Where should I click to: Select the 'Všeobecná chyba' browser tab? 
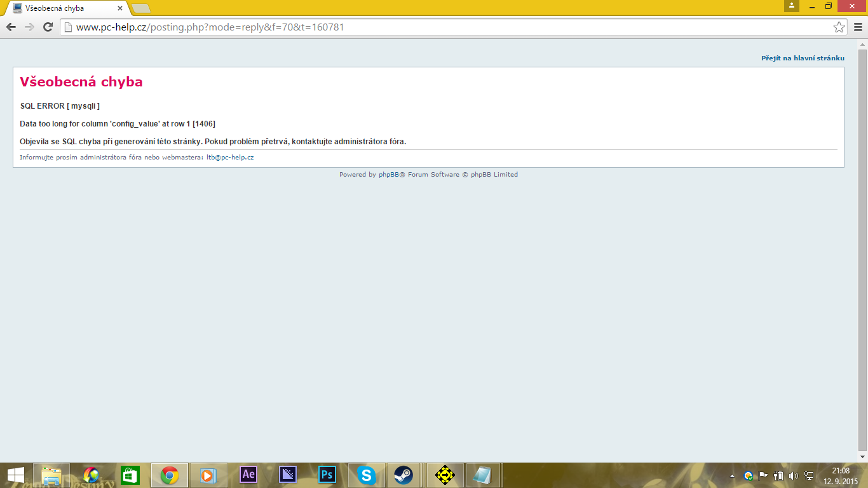click(65, 8)
